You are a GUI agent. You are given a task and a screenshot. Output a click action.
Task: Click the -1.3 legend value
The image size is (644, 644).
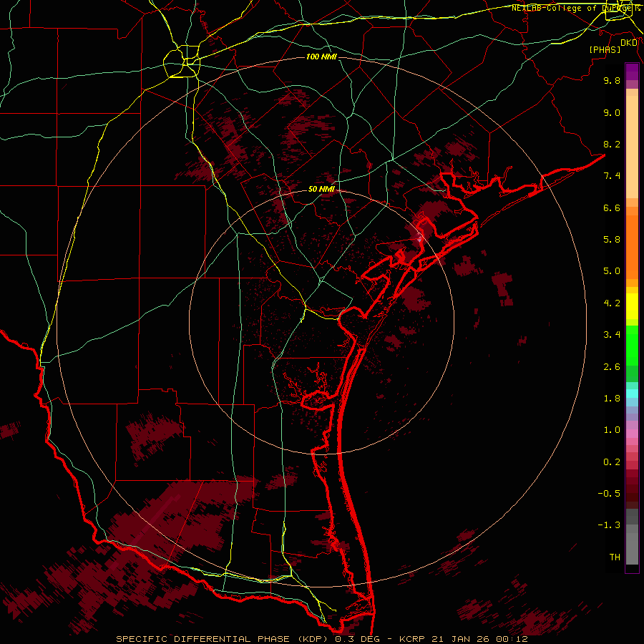tap(609, 525)
